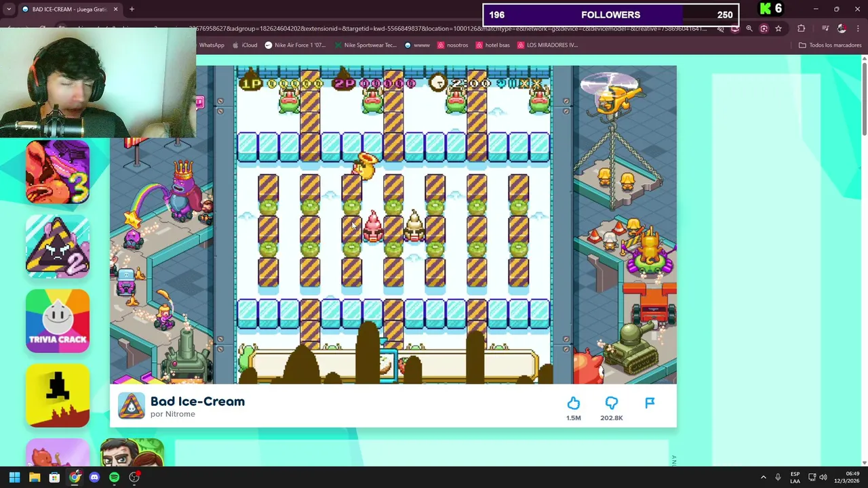This screenshot has width=868, height=488.
Task: Open File Explorer from the taskbar
Action: pyautogui.click(x=35, y=477)
